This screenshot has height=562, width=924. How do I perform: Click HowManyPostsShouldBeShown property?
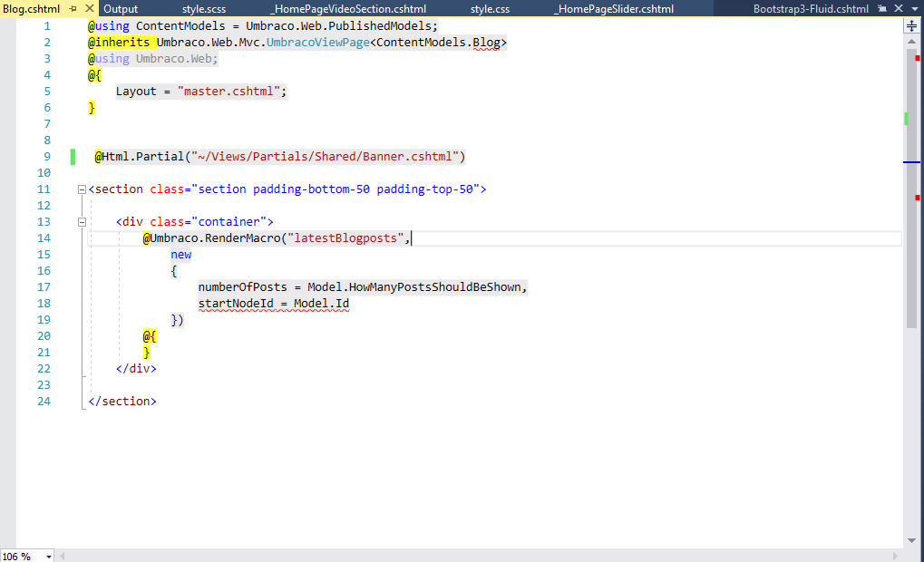[435, 286]
